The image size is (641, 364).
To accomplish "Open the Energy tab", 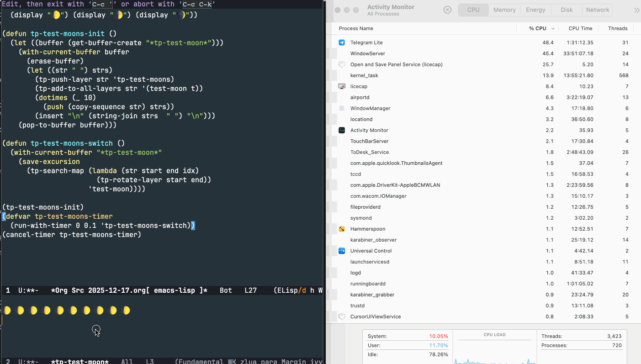I will click(535, 10).
